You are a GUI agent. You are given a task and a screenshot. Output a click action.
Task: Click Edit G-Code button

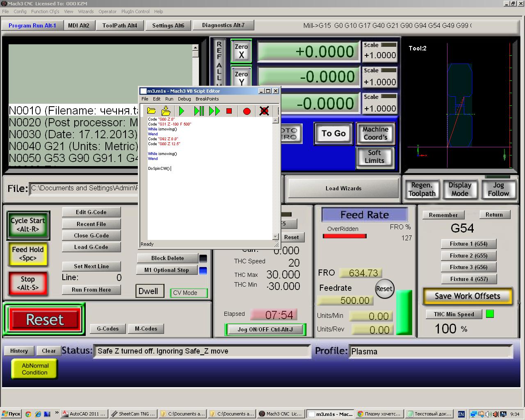pos(91,212)
